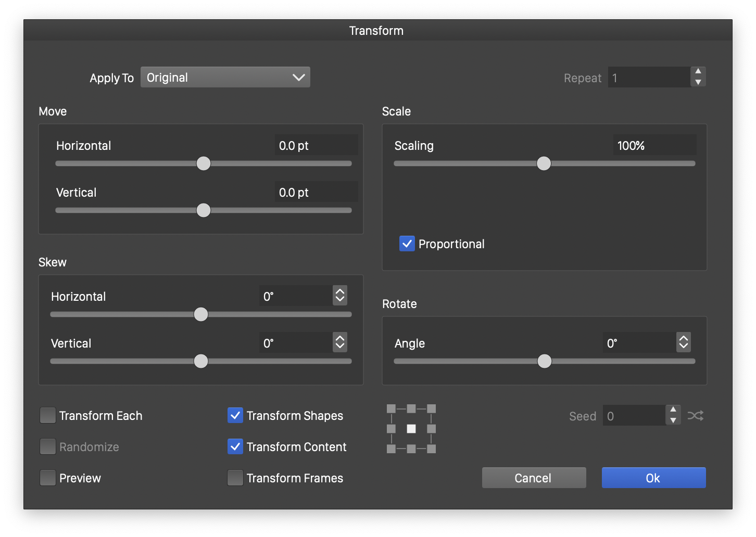Click the Rotate Angle stepper arrows
The width and height of the screenshot is (756, 537).
pyautogui.click(x=683, y=342)
